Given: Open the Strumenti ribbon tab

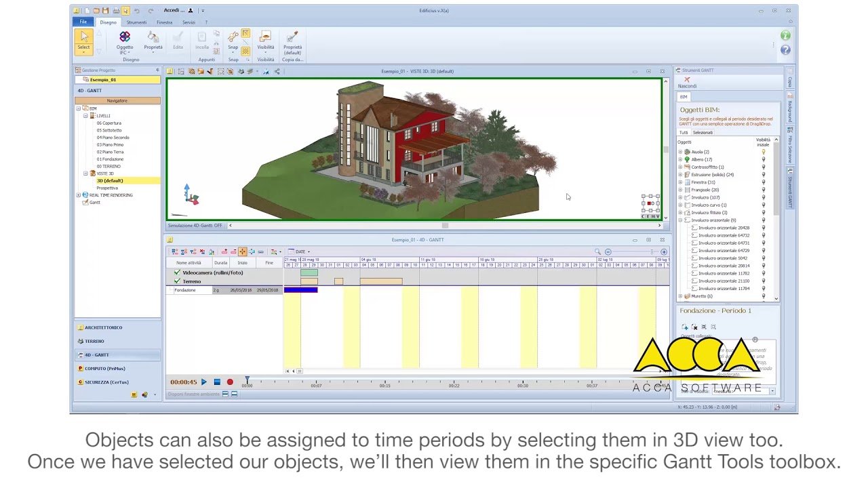Looking at the screenshot, I should 136,22.
